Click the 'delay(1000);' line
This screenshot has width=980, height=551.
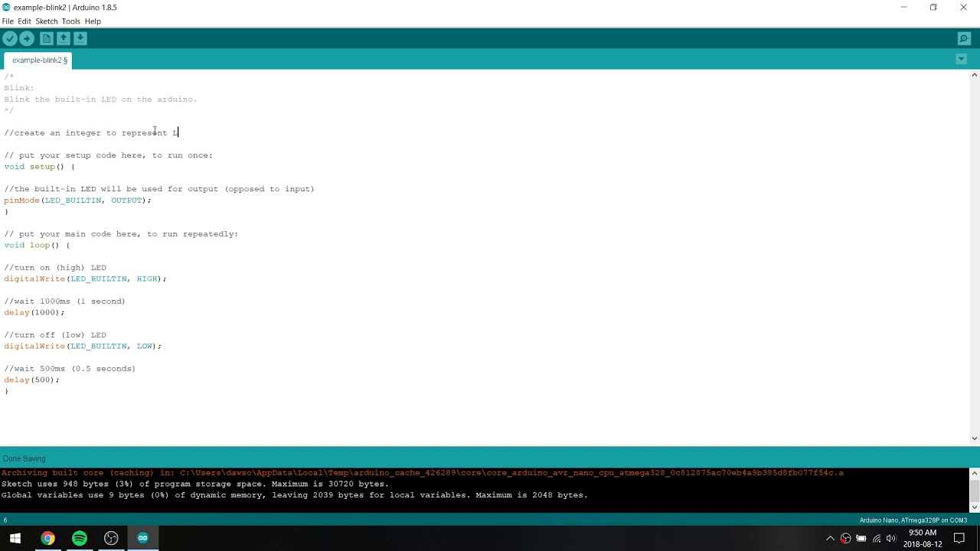[x=34, y=312]
